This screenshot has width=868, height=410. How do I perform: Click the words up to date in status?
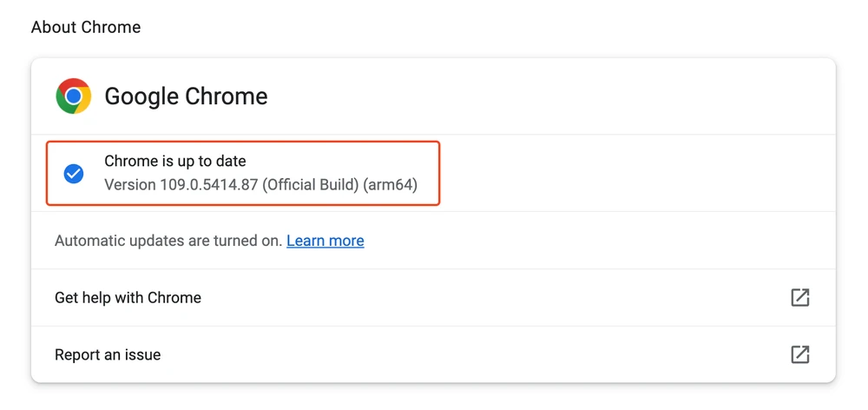[x=214, y=161]
